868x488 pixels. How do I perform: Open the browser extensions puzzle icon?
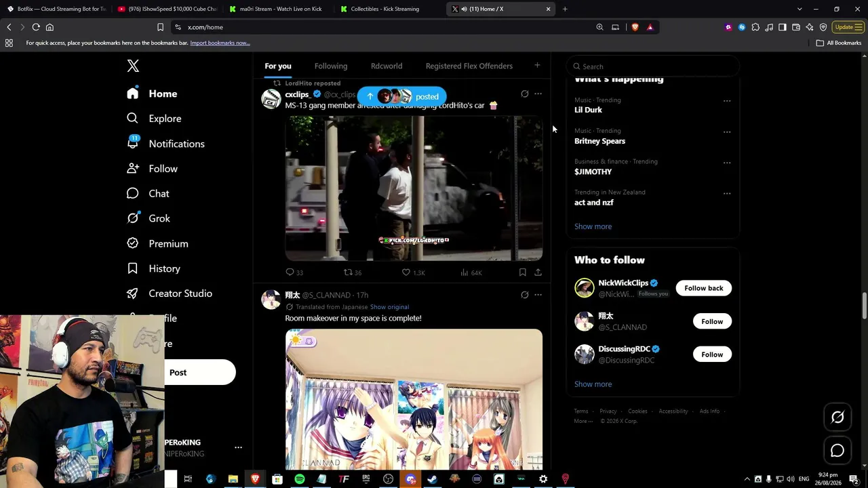coord(755,27)
